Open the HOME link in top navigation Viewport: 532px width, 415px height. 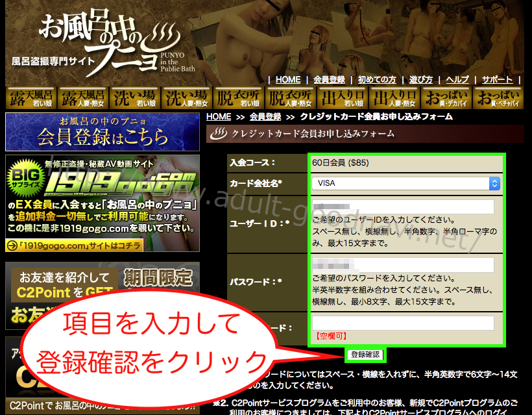(x=288, y=80)
